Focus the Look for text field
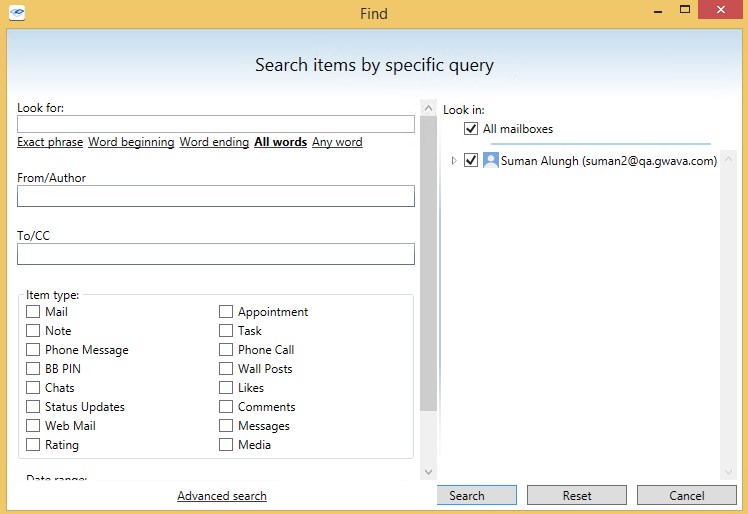Screen dimensions: 748x514 point(216,124)
